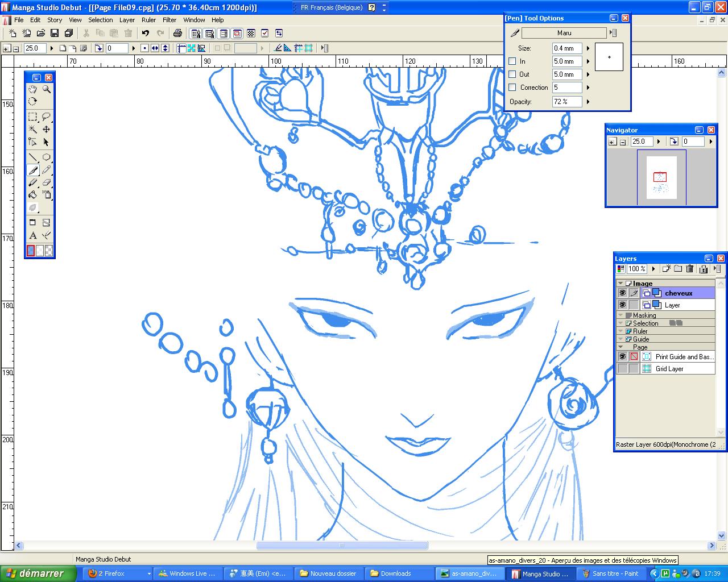Open the Selection menu
The width and height of the screenshot is (728, 582).
[x=100, y=20]
